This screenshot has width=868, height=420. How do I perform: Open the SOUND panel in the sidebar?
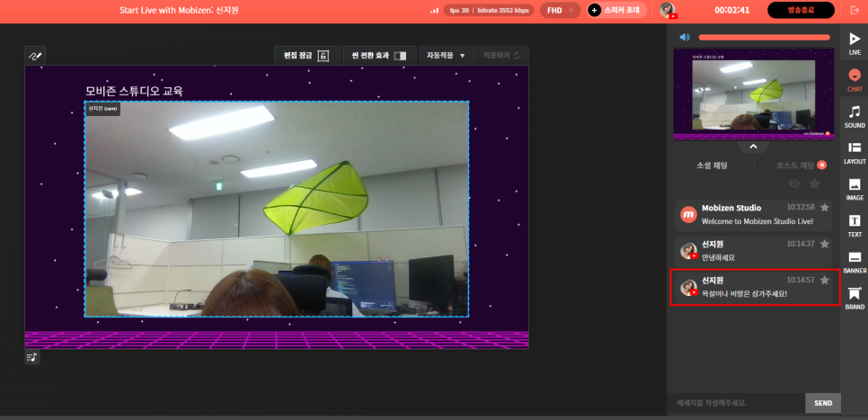(855, 116)
